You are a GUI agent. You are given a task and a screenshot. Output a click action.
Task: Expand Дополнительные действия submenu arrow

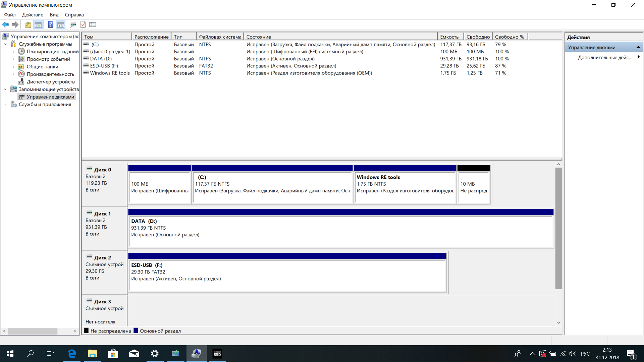point(638,57)
